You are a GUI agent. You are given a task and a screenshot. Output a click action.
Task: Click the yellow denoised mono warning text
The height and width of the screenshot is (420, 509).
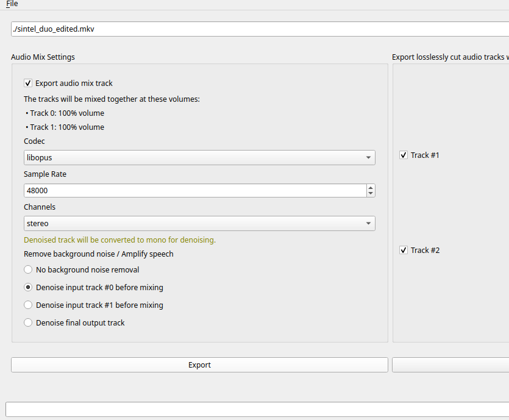point(119,240)
